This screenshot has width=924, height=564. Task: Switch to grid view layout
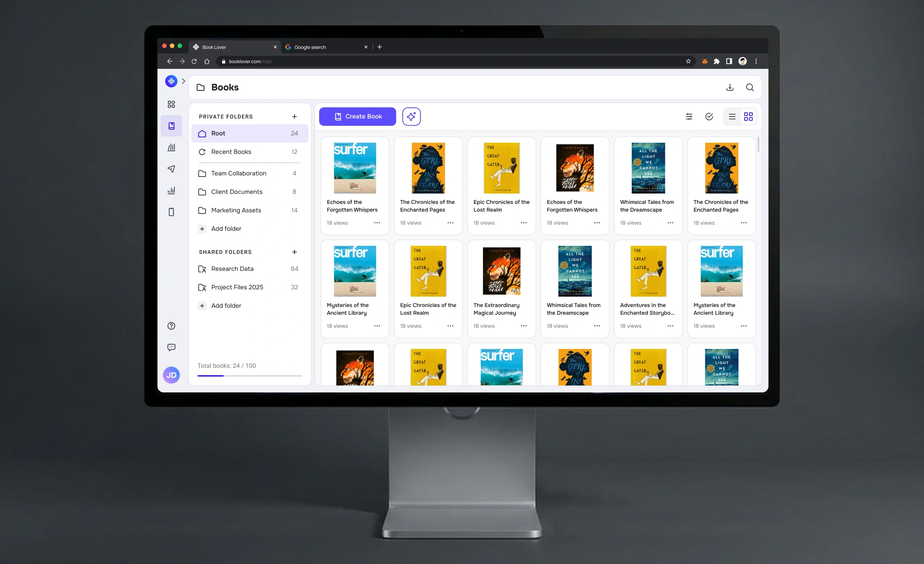748,117
